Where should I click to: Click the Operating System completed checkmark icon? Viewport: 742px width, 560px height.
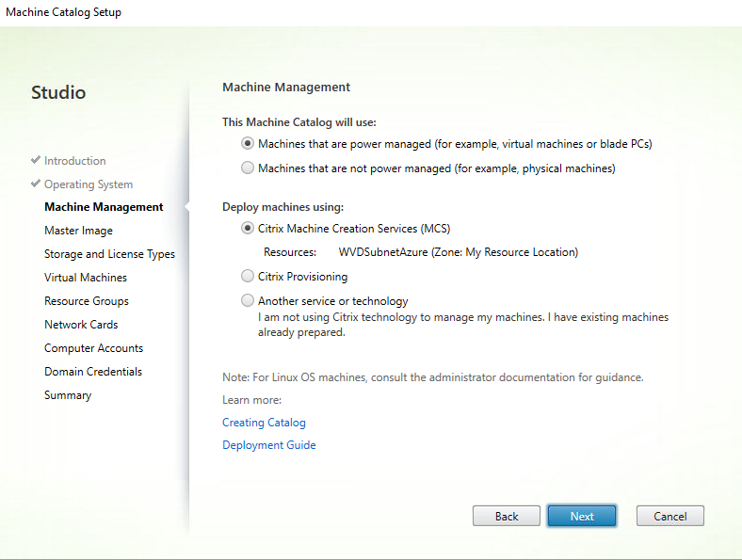pyautogui.click(x=36, y=183)
